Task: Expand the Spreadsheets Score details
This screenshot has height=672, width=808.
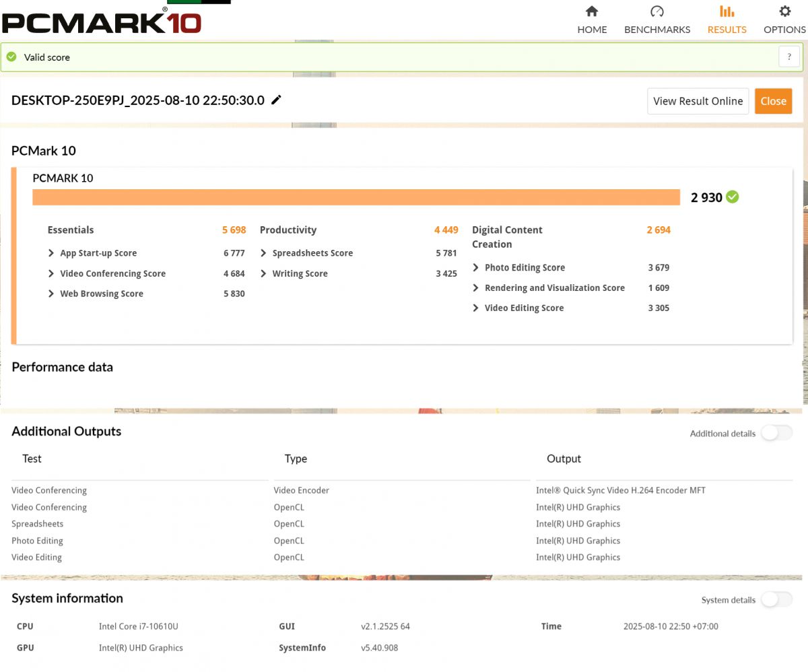Action: pyautogui.click(x=263, y=253)
